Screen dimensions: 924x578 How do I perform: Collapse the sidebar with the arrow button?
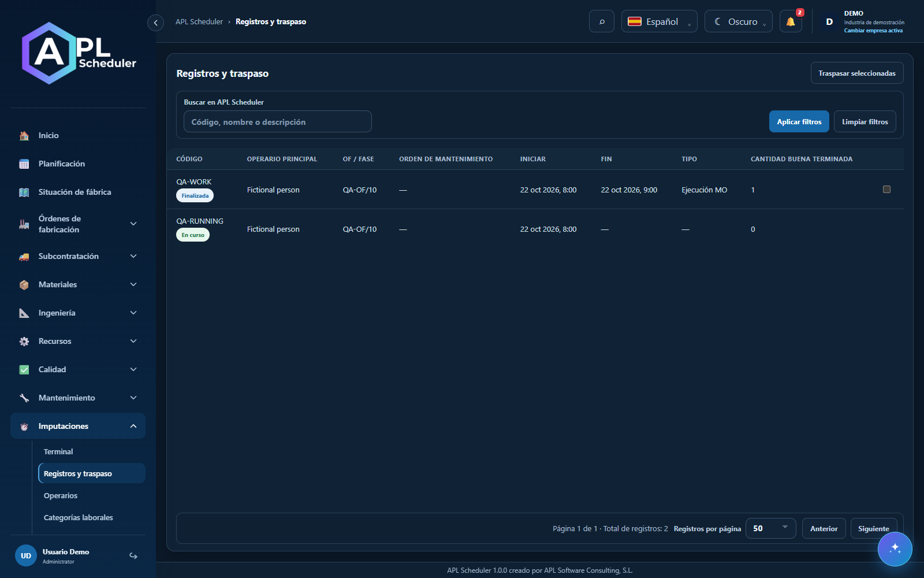[x=155, y=23]
